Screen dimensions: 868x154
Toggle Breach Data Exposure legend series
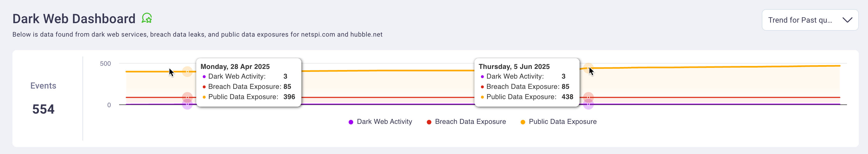[x=466, y=122]
